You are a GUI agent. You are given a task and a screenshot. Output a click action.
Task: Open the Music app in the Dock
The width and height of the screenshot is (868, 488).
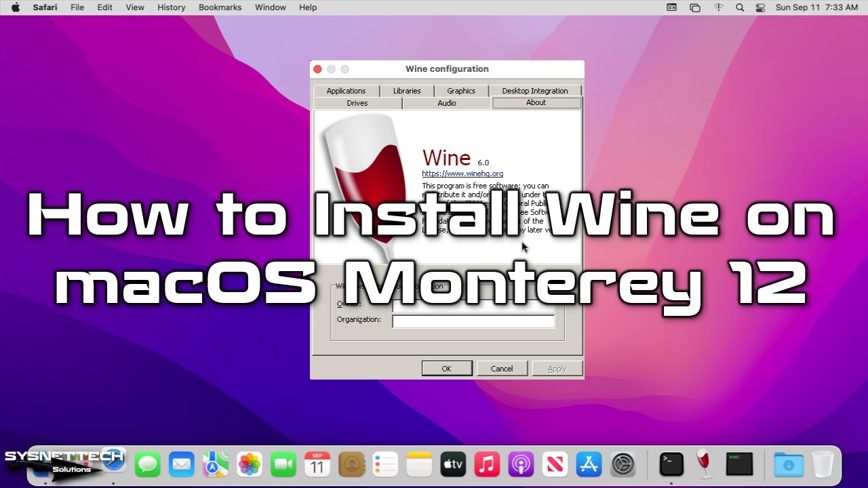[487, 464]
